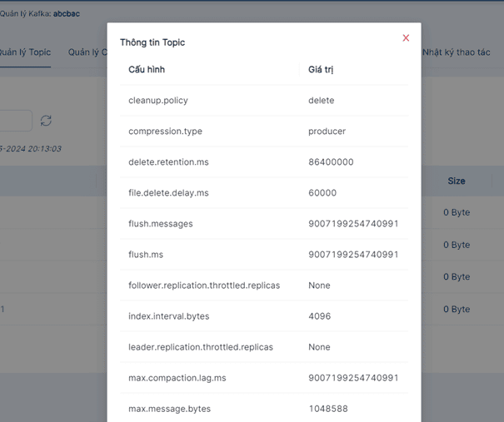504x422 pixels.
Task: Select the compression.type config name
Action: pos(165,132)
